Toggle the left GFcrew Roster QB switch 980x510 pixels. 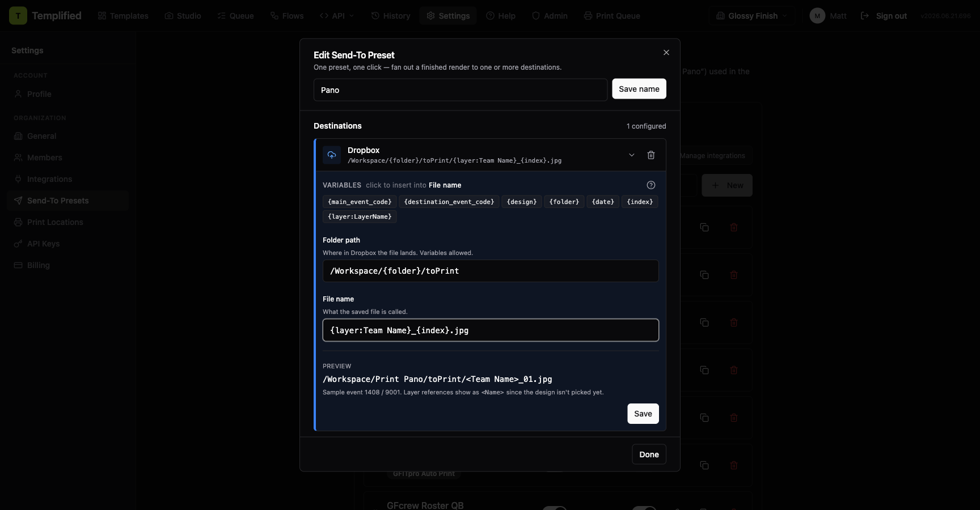[x=555, y=508]
